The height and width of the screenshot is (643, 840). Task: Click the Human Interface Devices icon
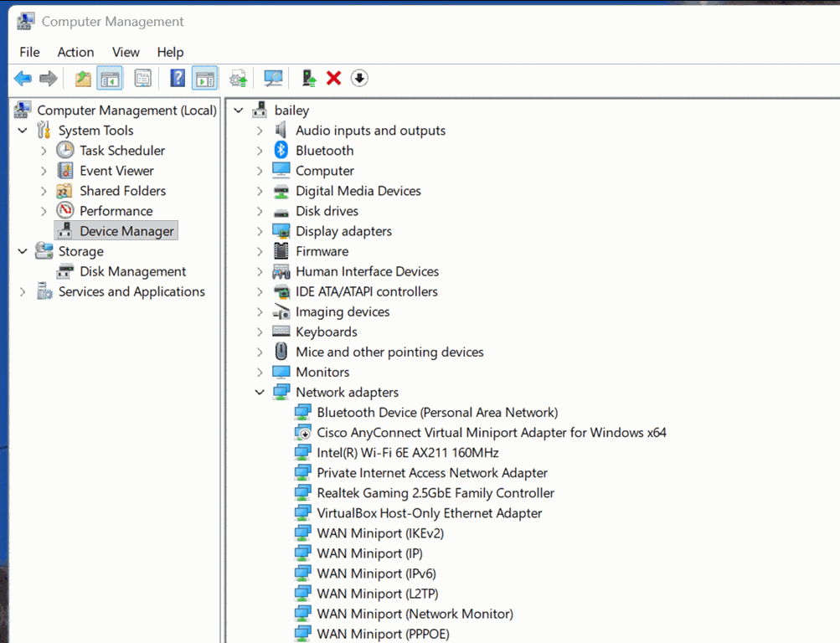pyautogui.click(x=281, y=271)
